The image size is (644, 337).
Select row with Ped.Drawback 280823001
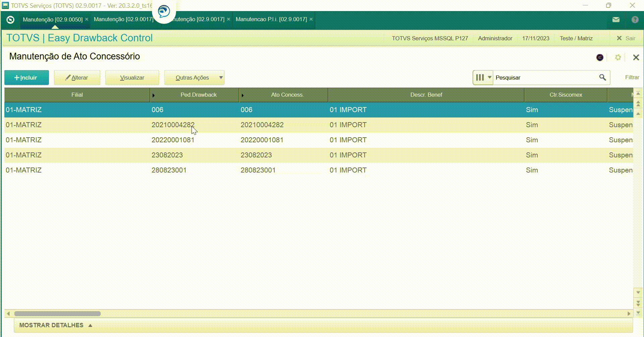319,170
